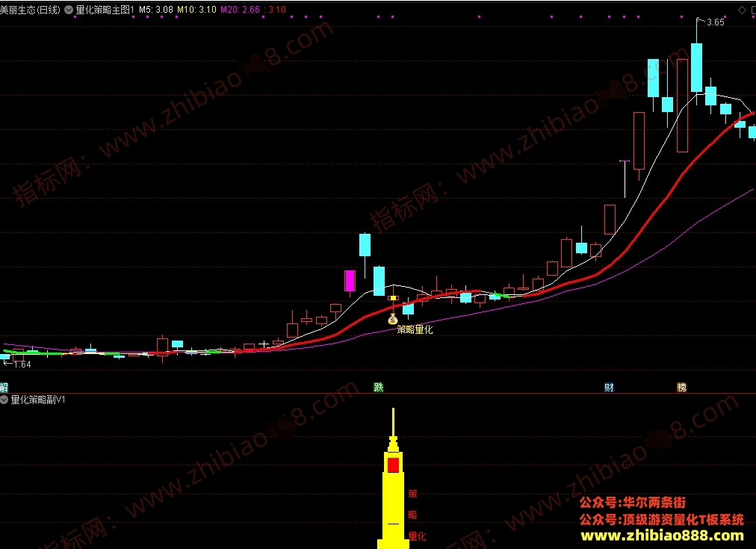756x549 pixels.
Task: Click the 策略量化 signal label on chart
Action: tap(415, 329)
